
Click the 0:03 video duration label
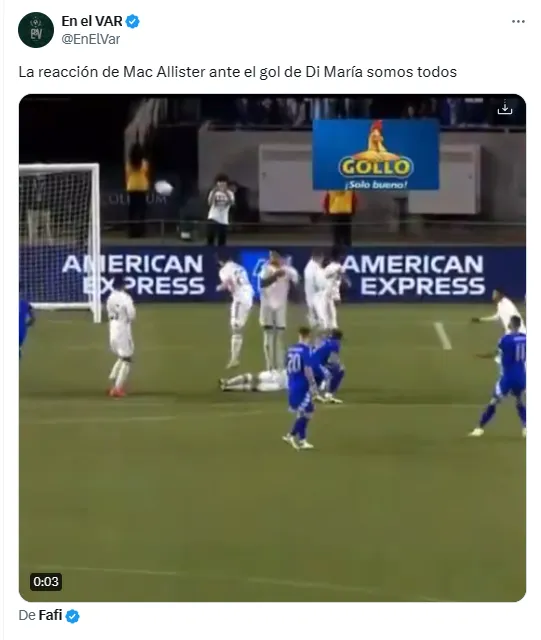coord(46,581)
